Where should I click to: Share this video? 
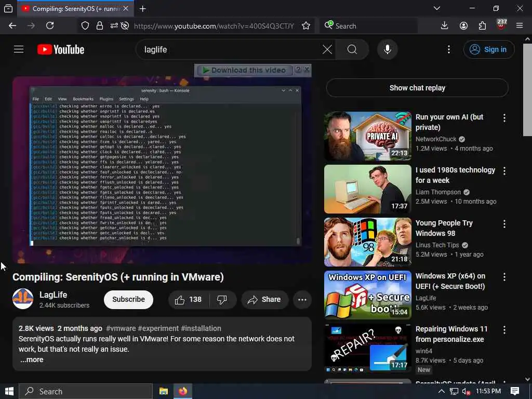(264, 300)
